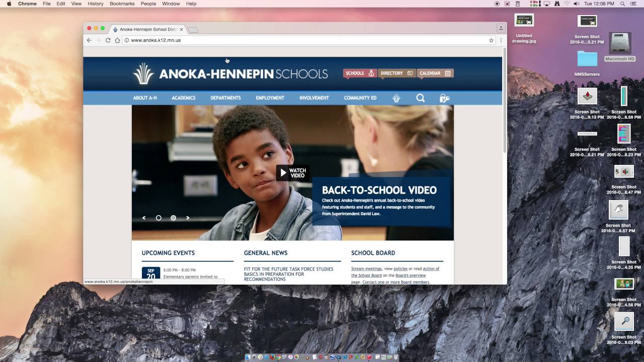
Task: Open Spotlight search from menu bar
Action: 622,4
